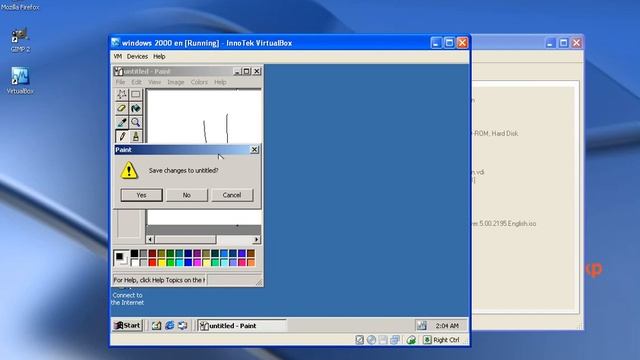Screen dimensions: 640x360
Task: Click Cancel in the Paint dialog
Action: (232, 195)
